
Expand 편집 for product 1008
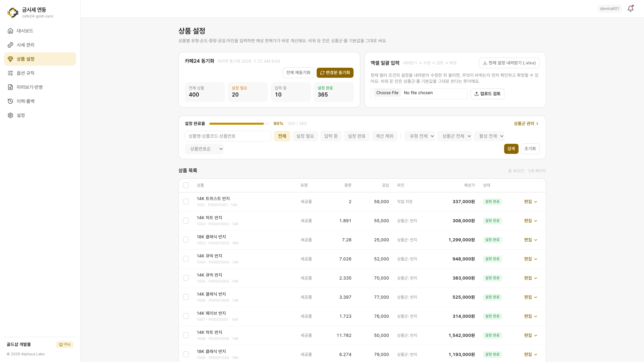(x=531, y=336)
